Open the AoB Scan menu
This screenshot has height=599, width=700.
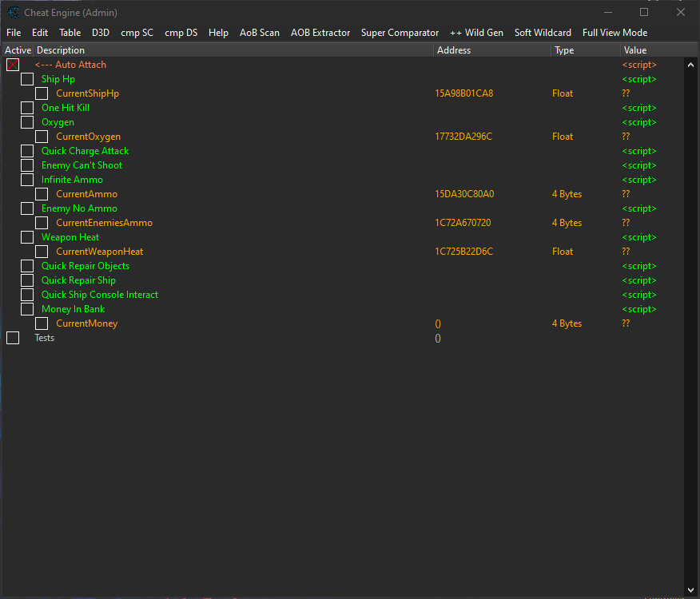260,33
